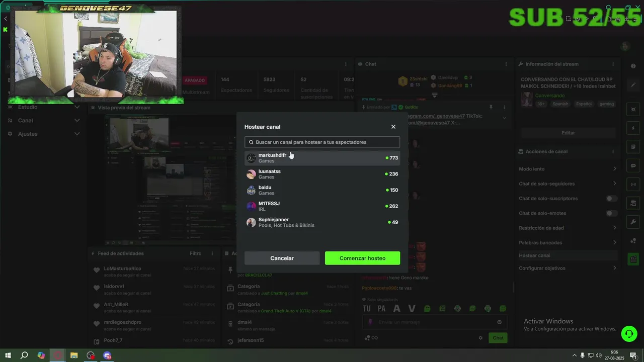Viewport: 644px width, 362px height.
Task: Click baldu avatar icon
Action: coord(251,190)
